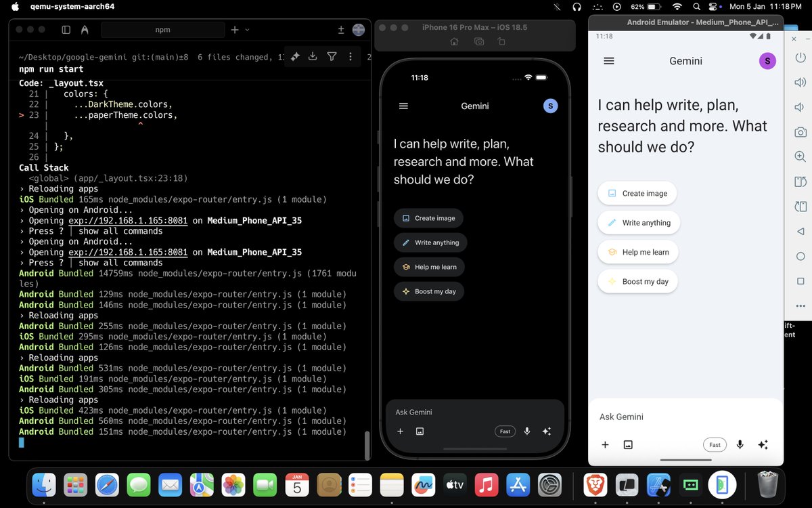Tap the S profile avatar on Android emulator
Viewport: 812px width, 508px height.
(x=767, y=61)
